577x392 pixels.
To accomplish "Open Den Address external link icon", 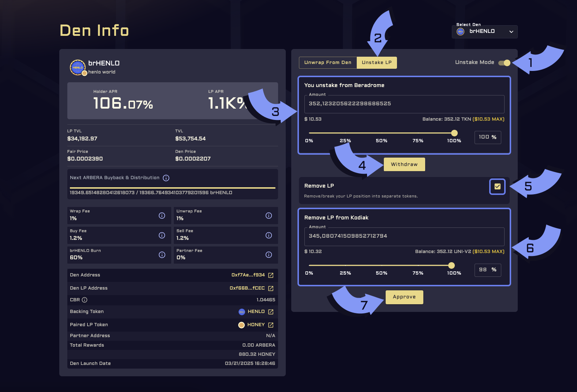I will [271, 275].
